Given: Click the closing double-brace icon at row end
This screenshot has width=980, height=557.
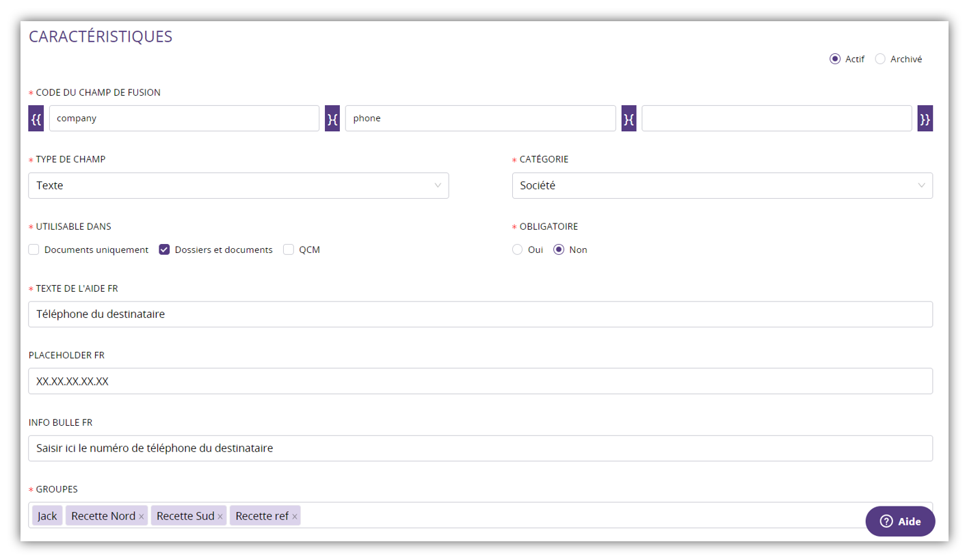Looking at the screenshot, I should pos(925,118).
